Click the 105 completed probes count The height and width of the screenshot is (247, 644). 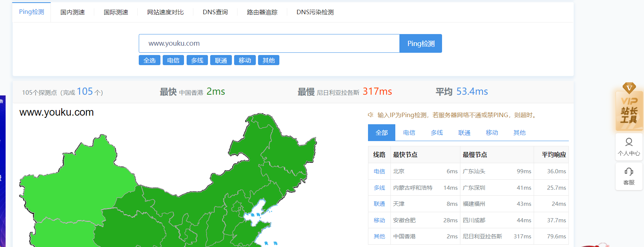point(85,91)
